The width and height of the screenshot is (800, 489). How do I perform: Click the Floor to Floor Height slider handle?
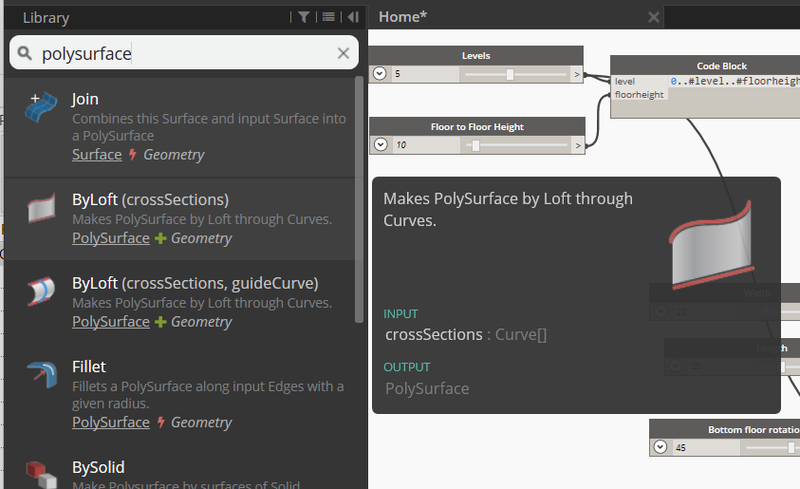tap(476, 146)
